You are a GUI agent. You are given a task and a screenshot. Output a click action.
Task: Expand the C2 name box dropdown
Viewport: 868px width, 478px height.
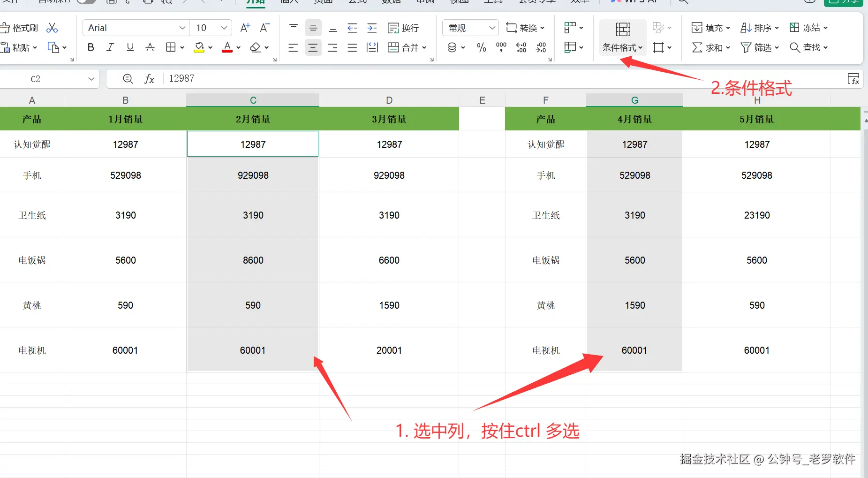pos(91,79)
